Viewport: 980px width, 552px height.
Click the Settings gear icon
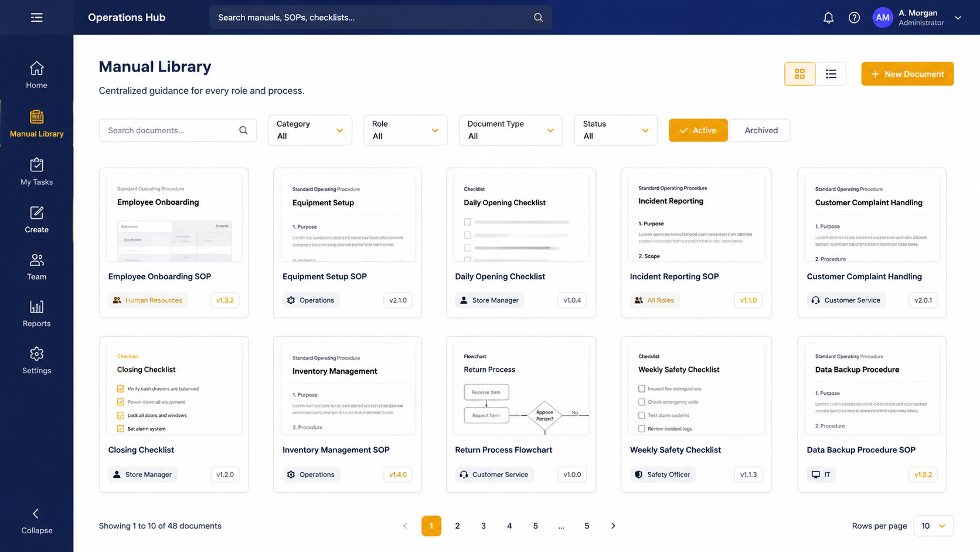pyautogui.click(x=36, y=354)
